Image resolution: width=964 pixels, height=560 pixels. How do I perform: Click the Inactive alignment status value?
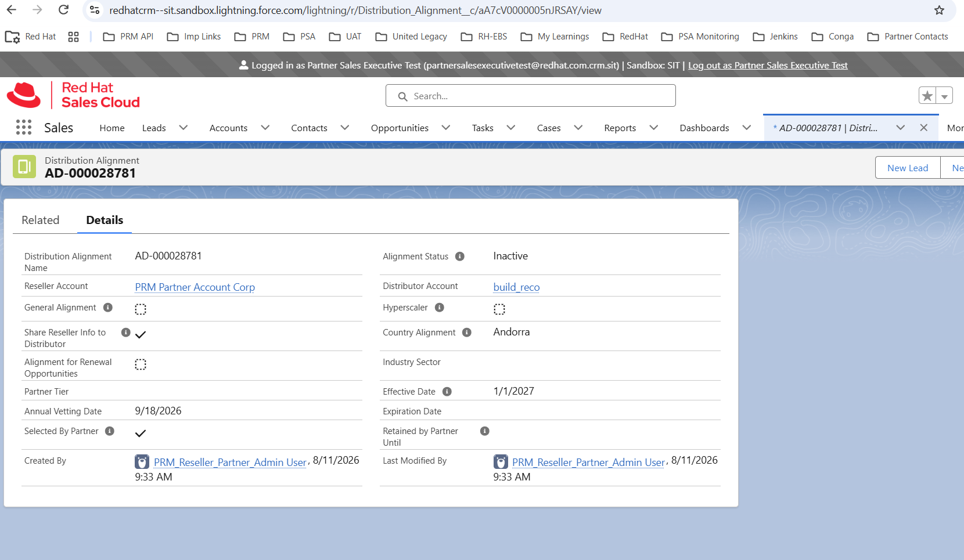[511, 256]
